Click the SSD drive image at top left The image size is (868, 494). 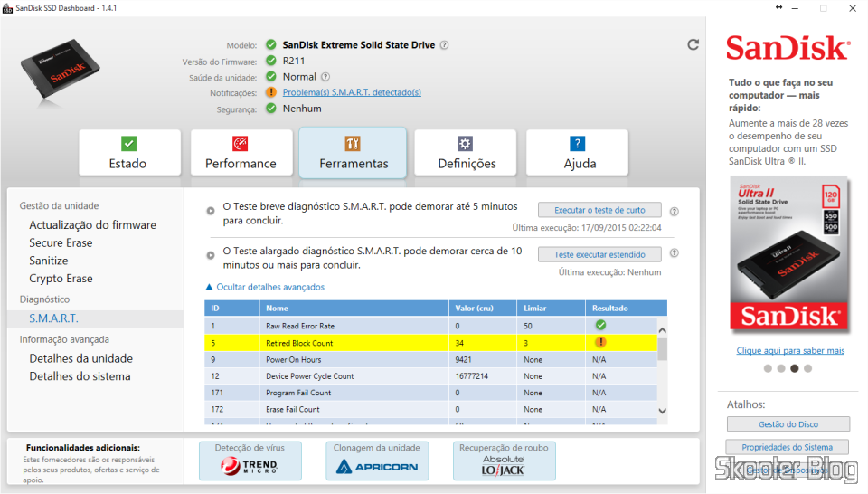[60, 70]
